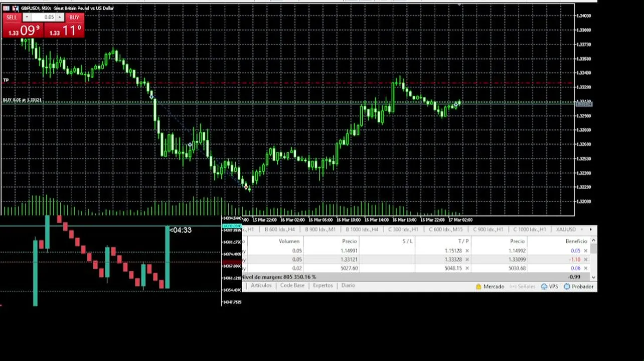Increase the trade volume with the up stepper
This screenshot has height=361, width=644.
tap(60, 17)
